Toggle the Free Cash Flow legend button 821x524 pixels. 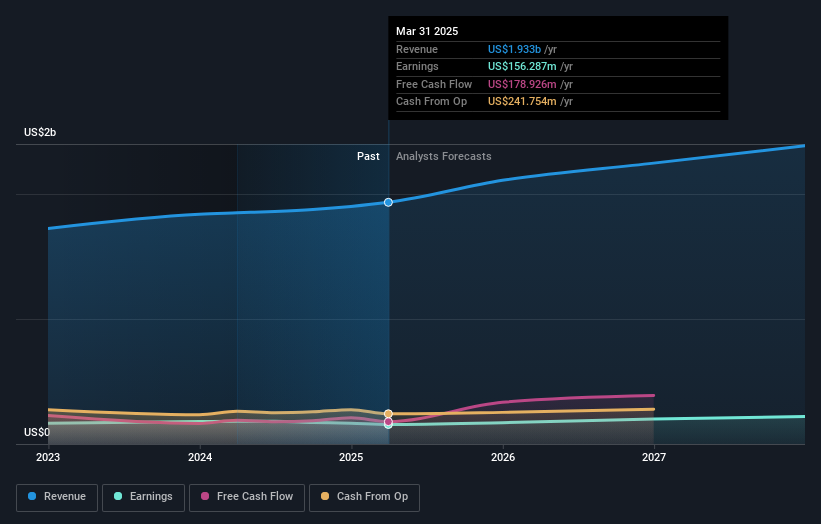pos(247,497)
